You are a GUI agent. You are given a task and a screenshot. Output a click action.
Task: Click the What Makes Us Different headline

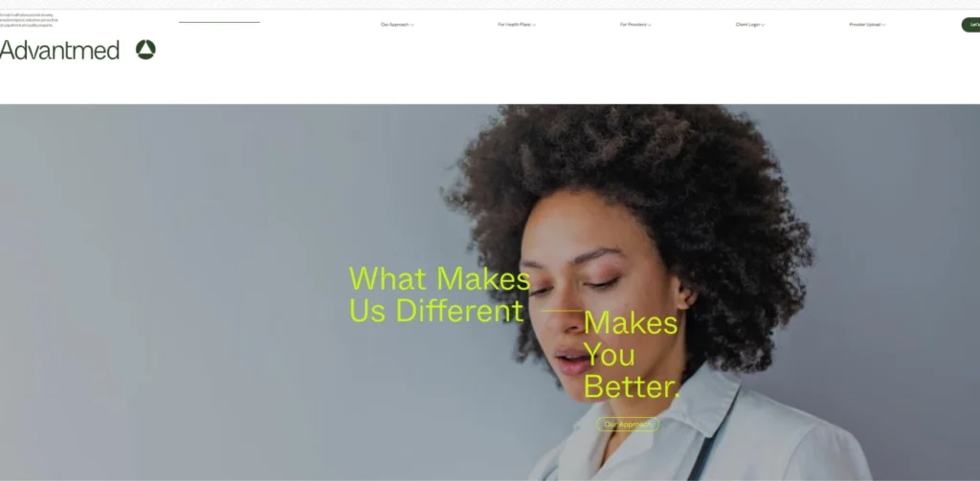pyautogui.click(x=439, y=295)
